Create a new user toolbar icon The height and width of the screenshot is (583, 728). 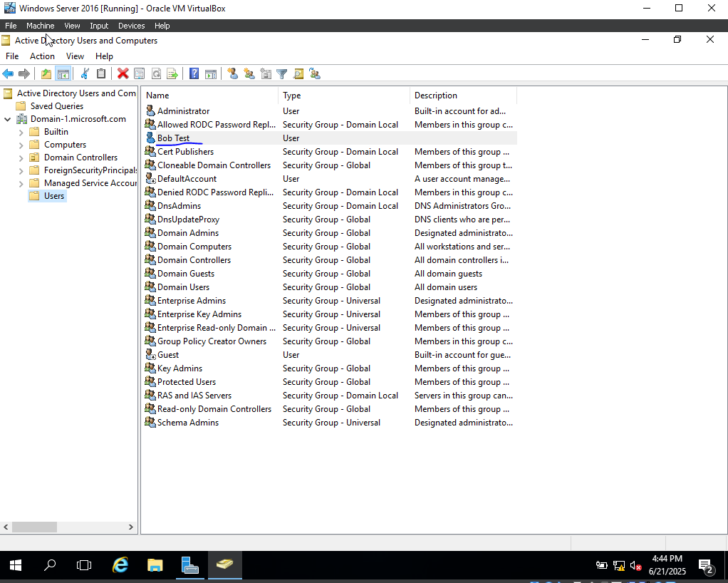[233, 73]
